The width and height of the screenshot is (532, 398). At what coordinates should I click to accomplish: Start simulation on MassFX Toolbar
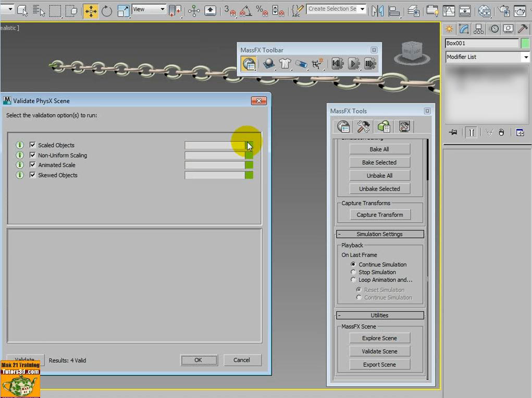pos(353,64)
